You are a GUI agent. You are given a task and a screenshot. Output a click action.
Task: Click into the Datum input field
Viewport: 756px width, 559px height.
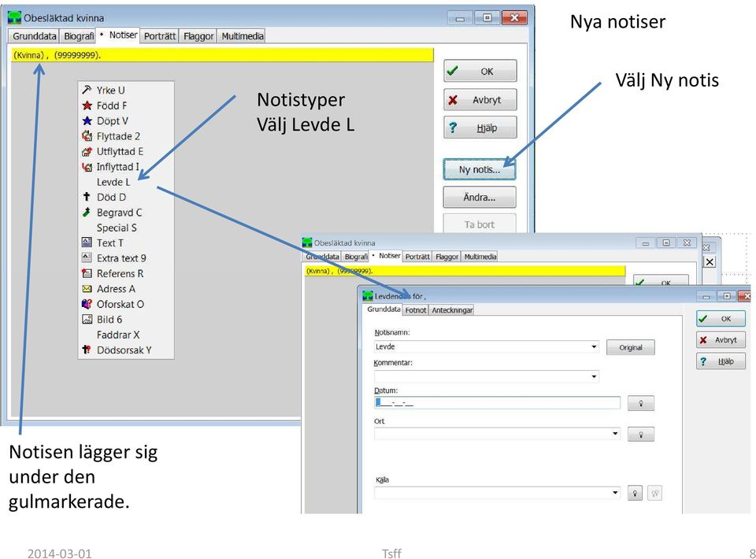[x=497, y=403]
